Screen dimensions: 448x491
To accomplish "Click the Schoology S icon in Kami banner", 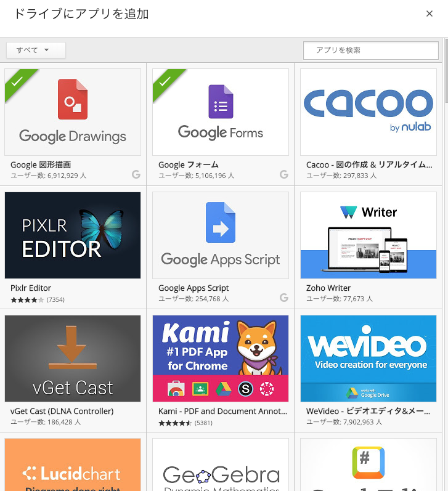I will tap(246, 389).
